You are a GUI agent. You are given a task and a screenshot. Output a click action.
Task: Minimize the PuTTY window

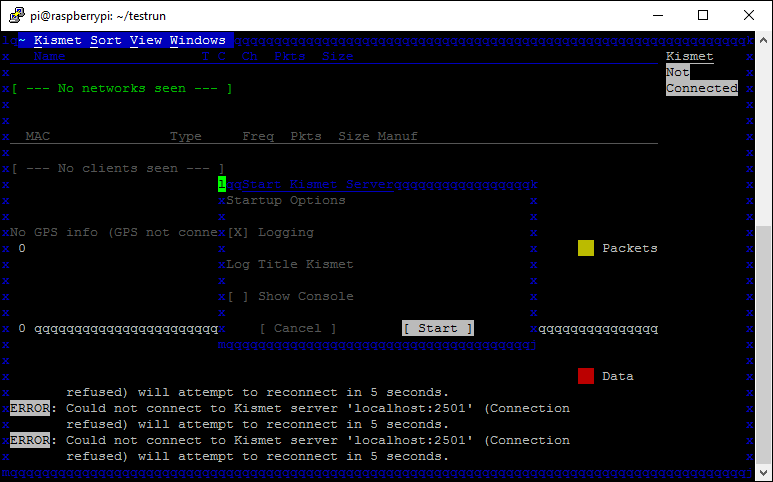click(x=658, y=15)
